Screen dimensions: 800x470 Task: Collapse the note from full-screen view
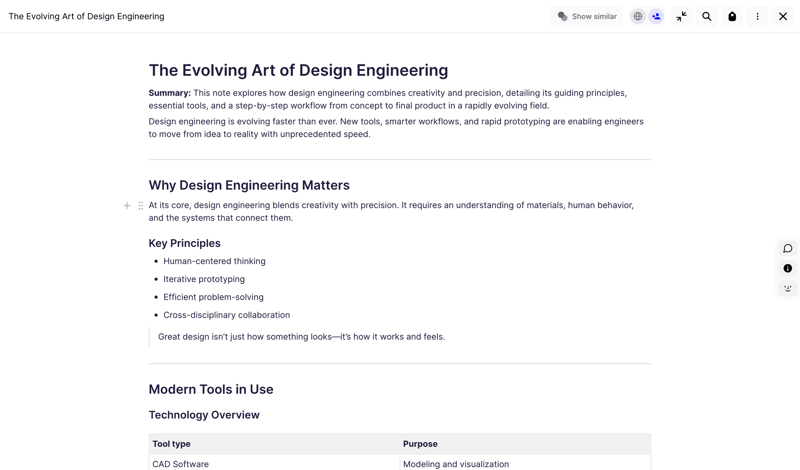point(681,16)
